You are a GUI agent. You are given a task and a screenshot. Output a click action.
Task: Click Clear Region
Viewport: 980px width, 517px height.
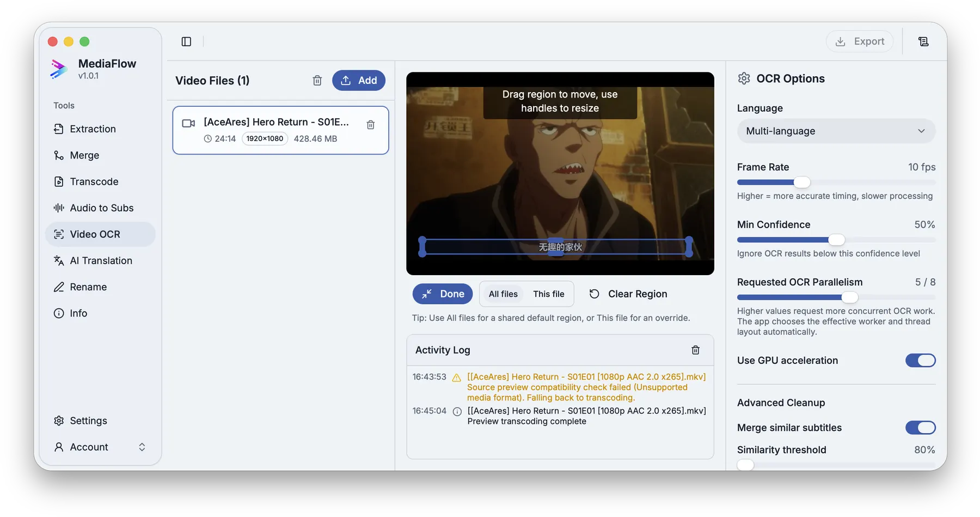pyautogui.click(x=628, y=294)
